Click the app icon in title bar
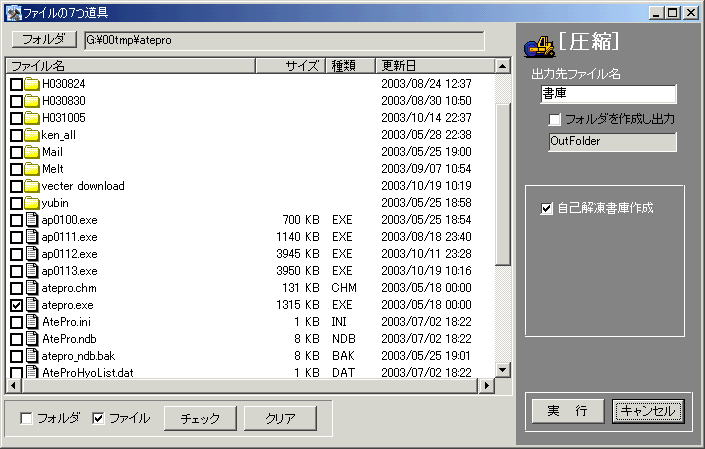705x449 pixels. 13,13
